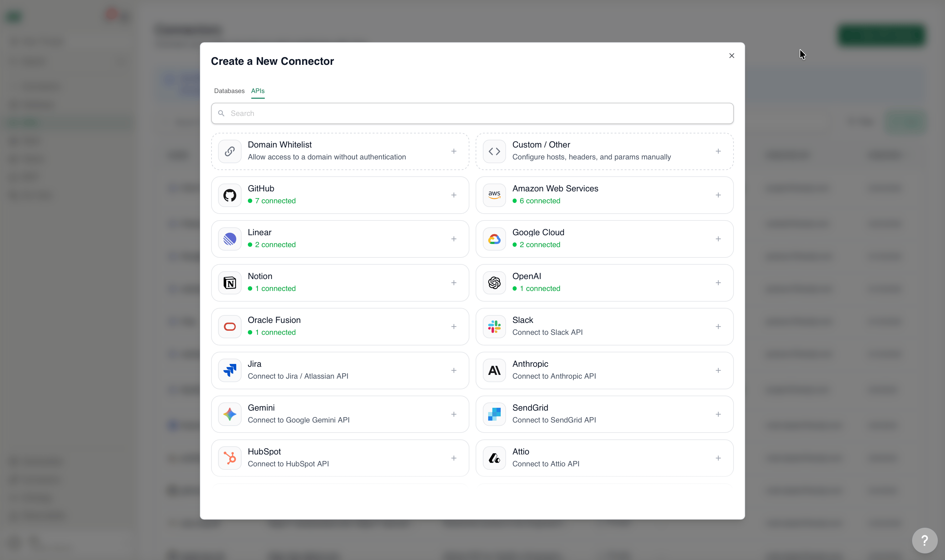Focus the connector Search field

click(472, 113)
